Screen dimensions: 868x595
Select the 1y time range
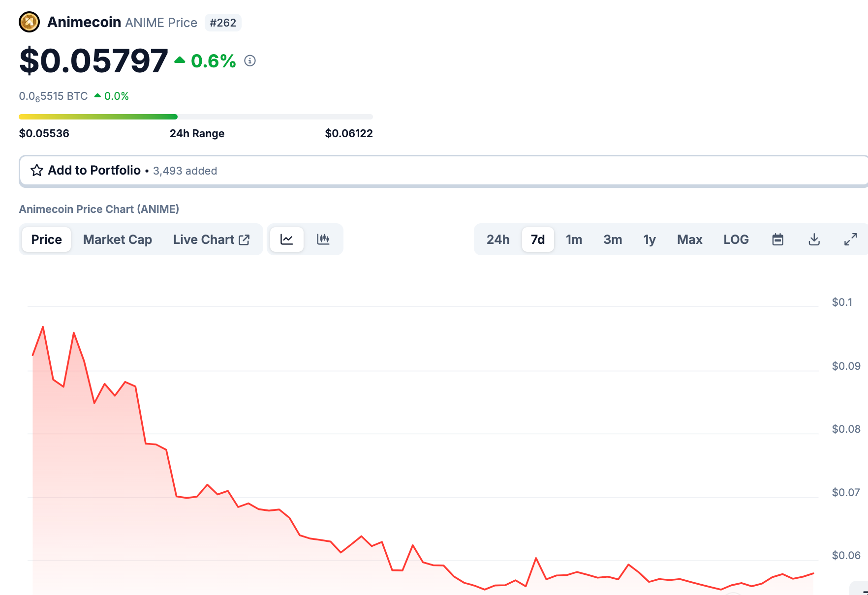tap(650, 239)
